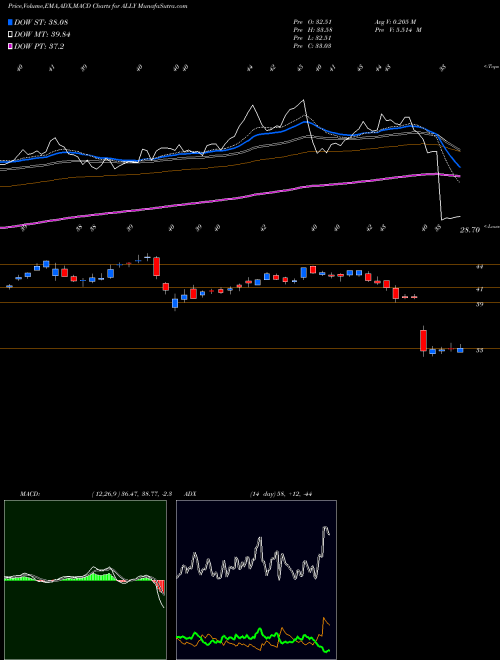Viewport: 500px width, 660px height.
Task: Click the 44 price level label
Action: pyautogui.click(x=479, y=266)
